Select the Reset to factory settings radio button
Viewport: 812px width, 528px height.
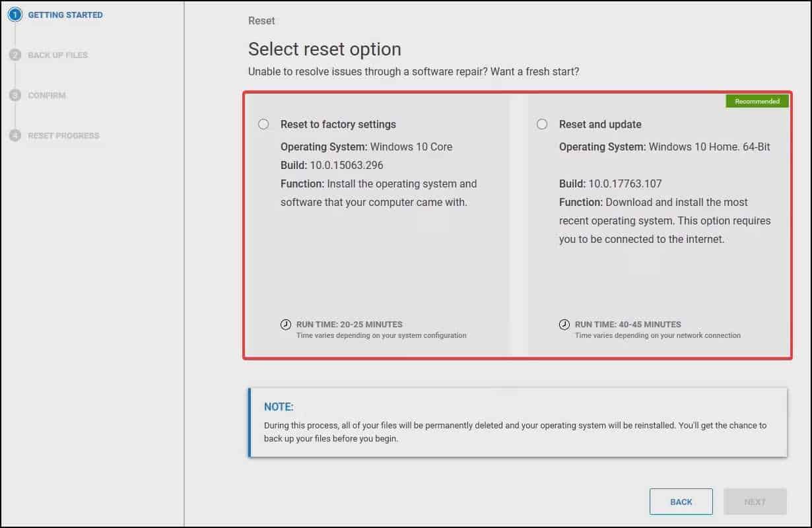[x=263, y=124]
